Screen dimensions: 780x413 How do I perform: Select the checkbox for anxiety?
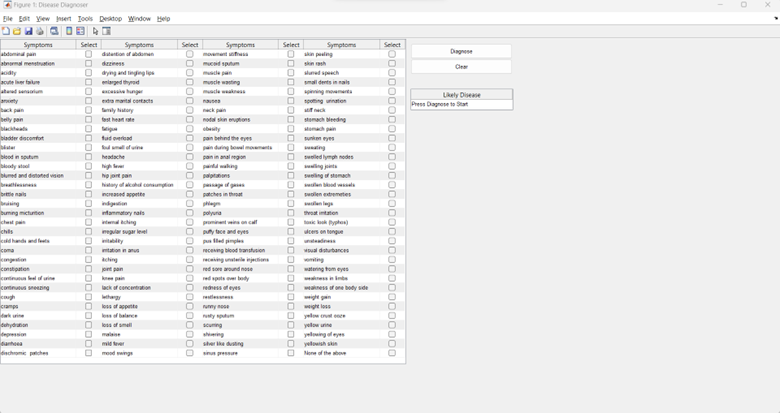[x=89, y=101]
